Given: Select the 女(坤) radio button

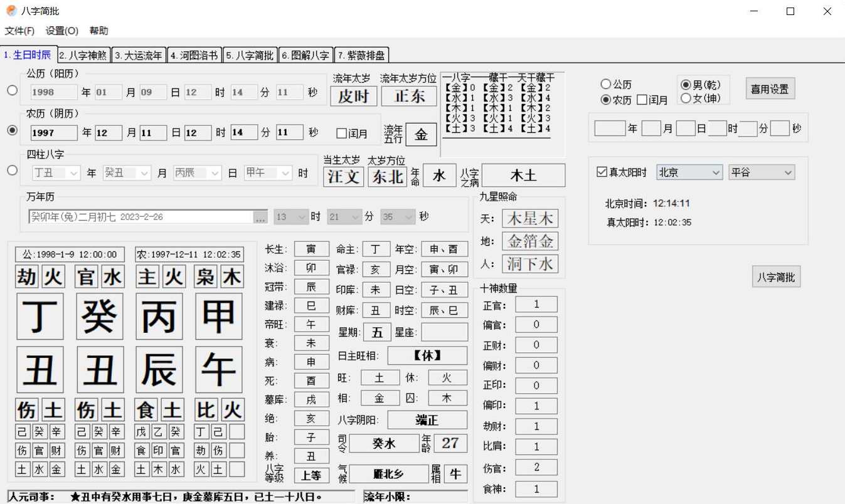Looking at the screenshot, I should point(686,98).
